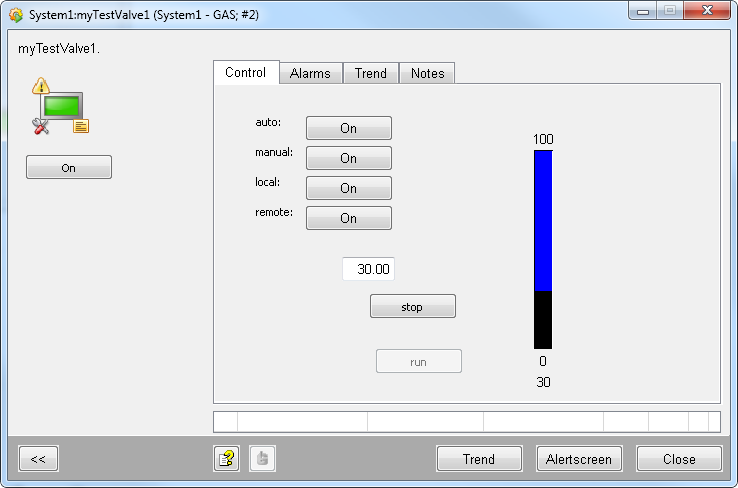The width and height of the screenshot is (738, 488).
Task: Toggle the local On button
Action: 349,188
